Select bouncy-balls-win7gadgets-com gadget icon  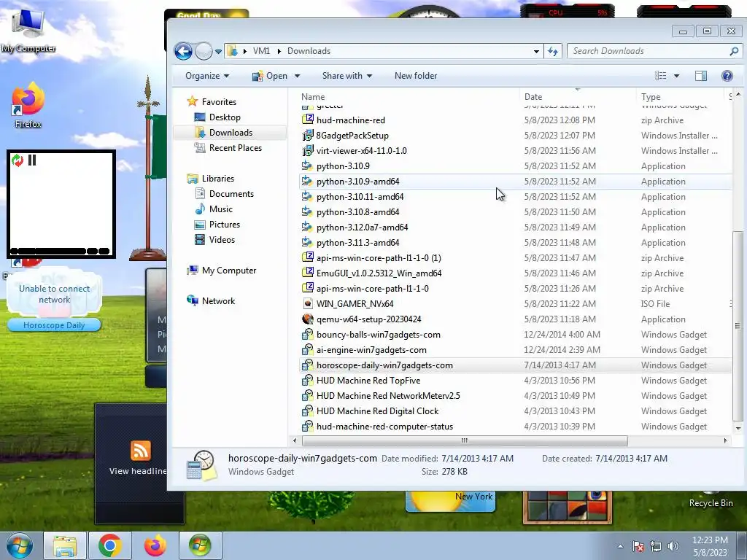pos(308,334)
